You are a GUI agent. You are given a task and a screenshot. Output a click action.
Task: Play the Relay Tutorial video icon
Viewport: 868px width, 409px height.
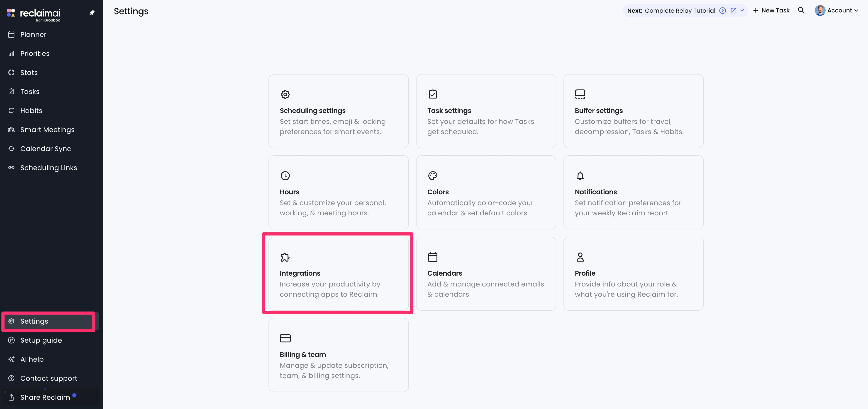pyautogui.click(x=722, y=10)
